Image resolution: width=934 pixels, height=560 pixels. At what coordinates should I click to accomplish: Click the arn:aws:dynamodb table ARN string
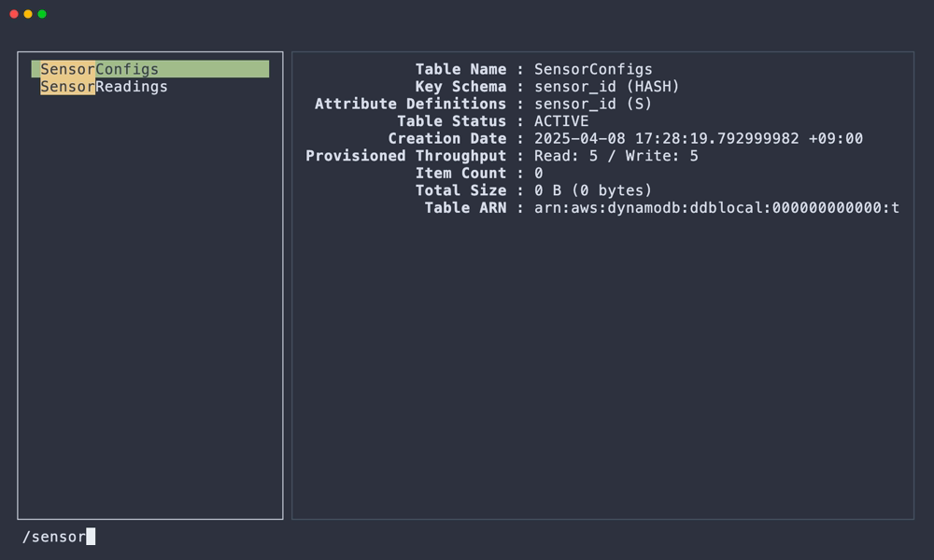pyautogui.click(x=716, y=208)
